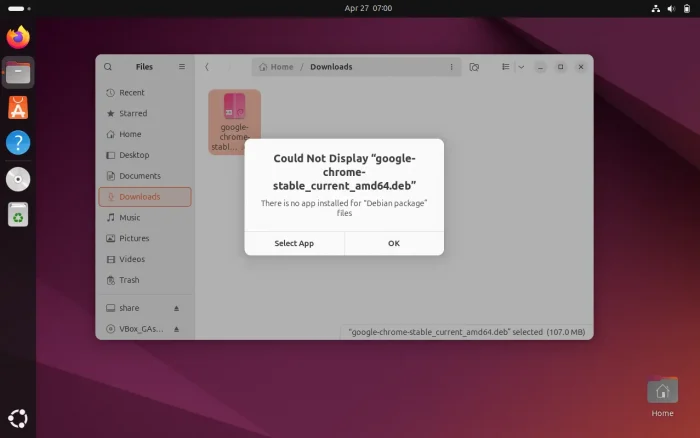Click Select App in the dialog
Image resolution: width=700 pixels, height=438 pixels.
pos(294,243)
